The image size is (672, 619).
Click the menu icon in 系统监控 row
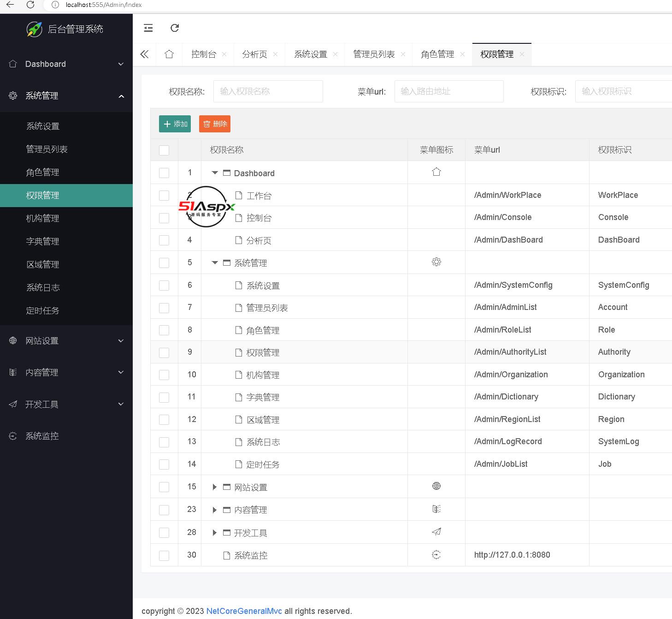(x=436, y=555)
